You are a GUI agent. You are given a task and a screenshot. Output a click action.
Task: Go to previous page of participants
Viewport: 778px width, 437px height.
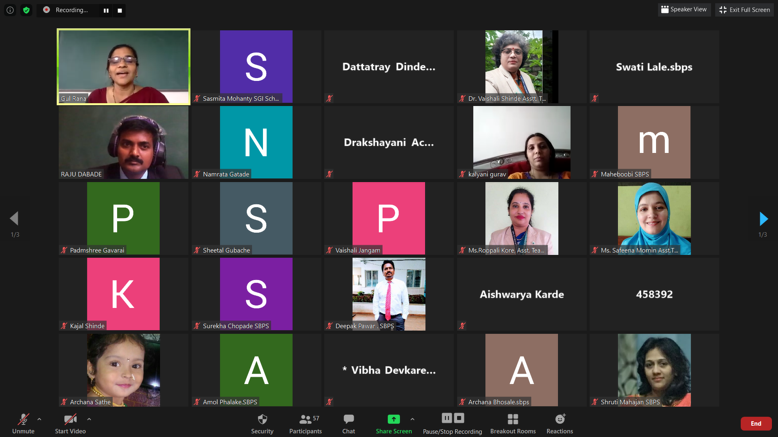pos(14,219)
